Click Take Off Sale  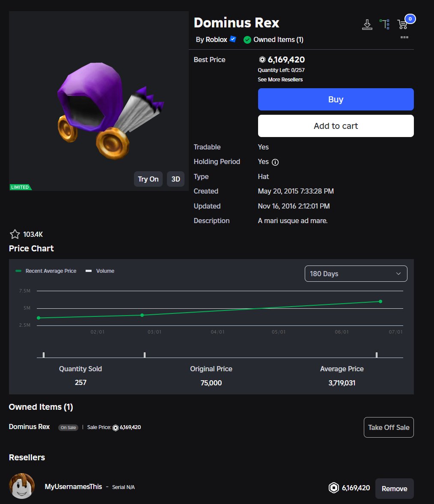(389, 427)
